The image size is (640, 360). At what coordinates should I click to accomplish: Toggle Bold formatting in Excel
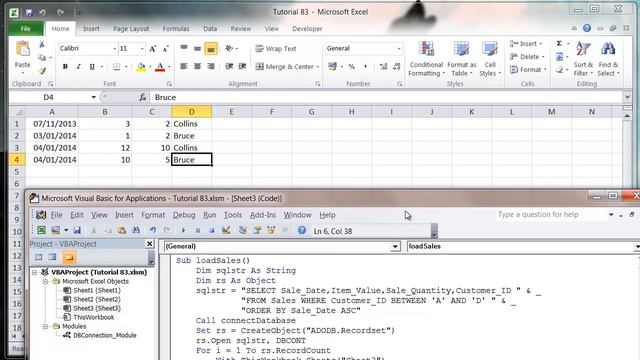[x=65, y=67]
